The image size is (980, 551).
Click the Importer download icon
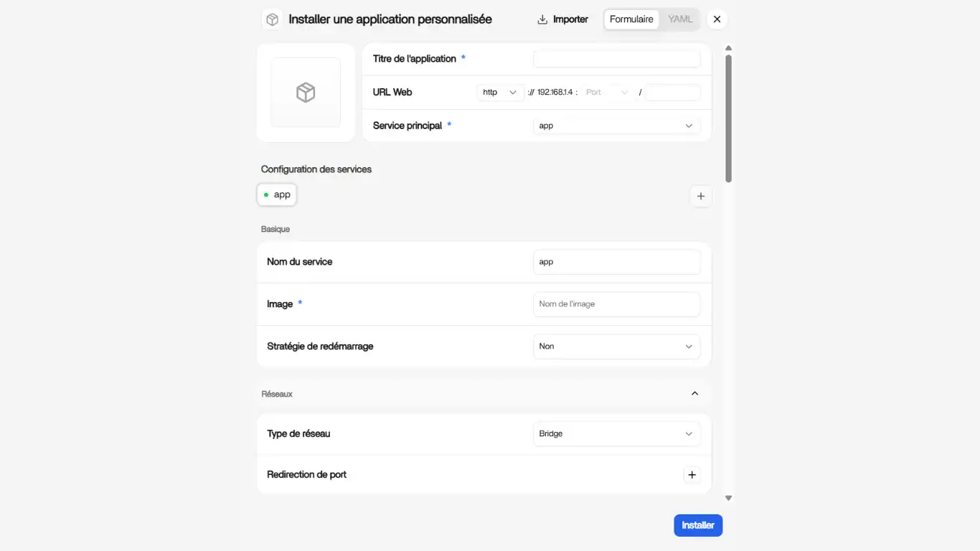pyautogui.click(x=542, y=19)
